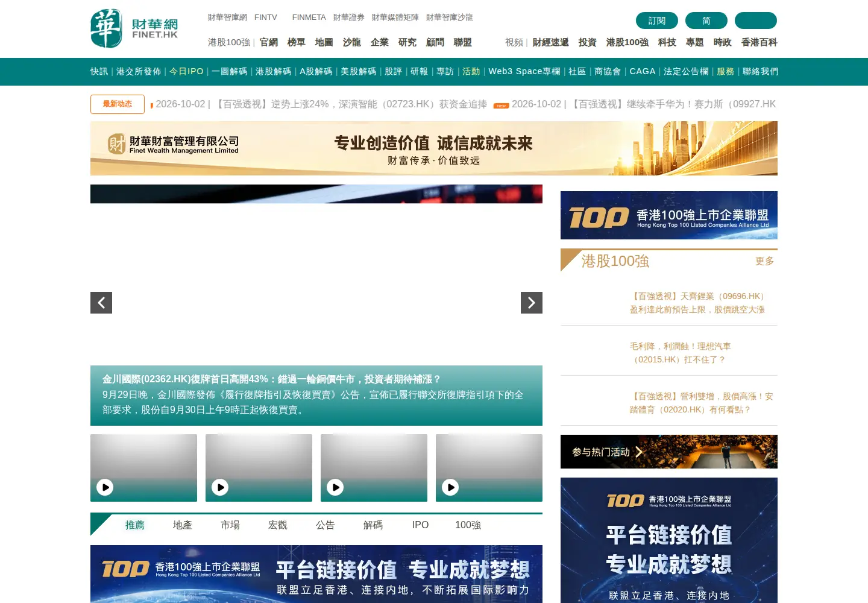Open 今日IPO in green navigation bar
This screenshot has width=868, height=603.
(x=187, y=71)
